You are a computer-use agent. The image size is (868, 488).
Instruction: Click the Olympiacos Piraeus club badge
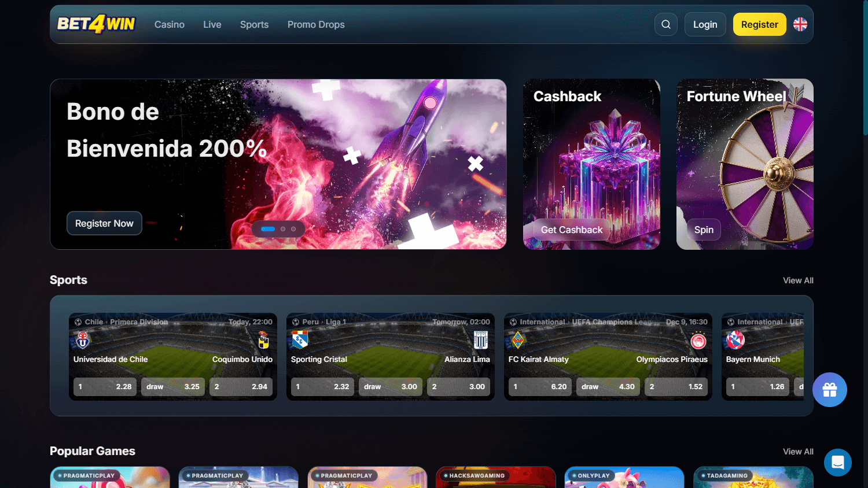point(700,340)
